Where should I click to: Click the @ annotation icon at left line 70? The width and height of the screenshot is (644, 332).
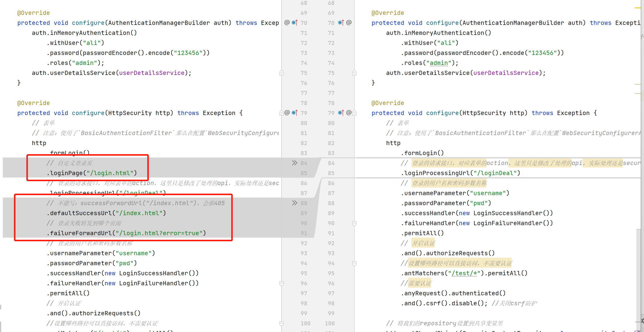(287, 23)
